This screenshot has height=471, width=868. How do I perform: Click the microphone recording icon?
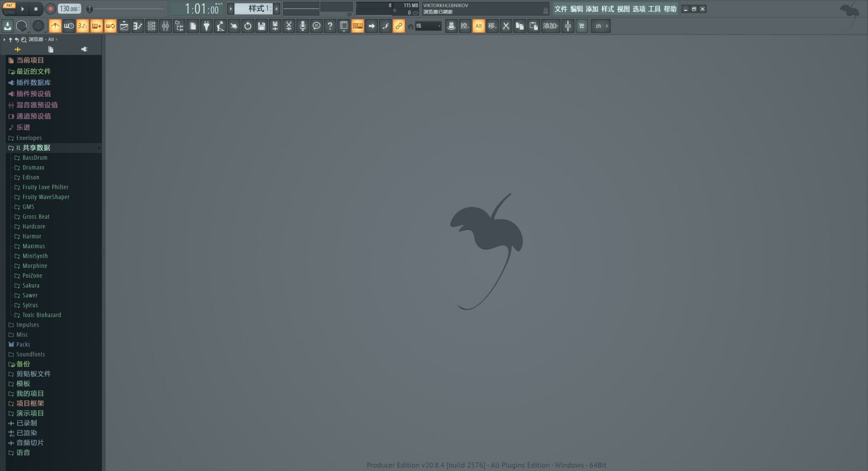coord(303,26)
